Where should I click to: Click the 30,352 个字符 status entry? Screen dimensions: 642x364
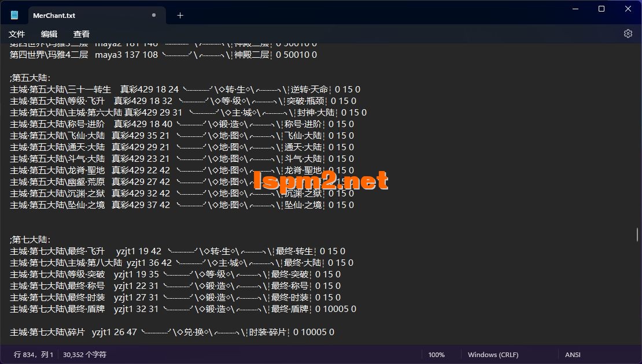(x=85, y=355)
